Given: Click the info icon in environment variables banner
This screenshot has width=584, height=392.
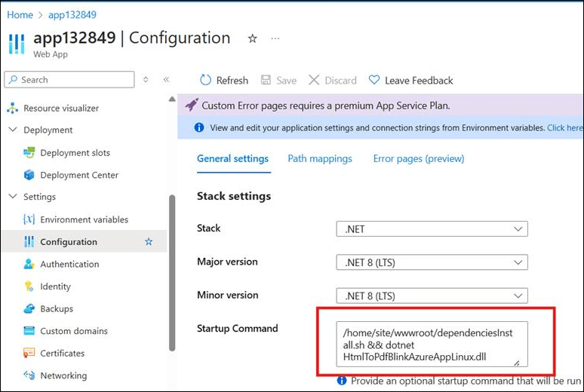Looking at the screenshot, I should click(x=199, y=127).
